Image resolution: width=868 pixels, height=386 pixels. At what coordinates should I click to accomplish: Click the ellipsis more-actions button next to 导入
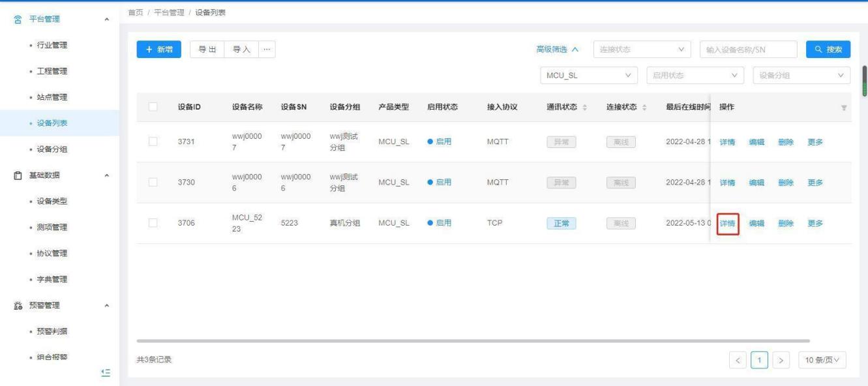(x=265, y=50)
